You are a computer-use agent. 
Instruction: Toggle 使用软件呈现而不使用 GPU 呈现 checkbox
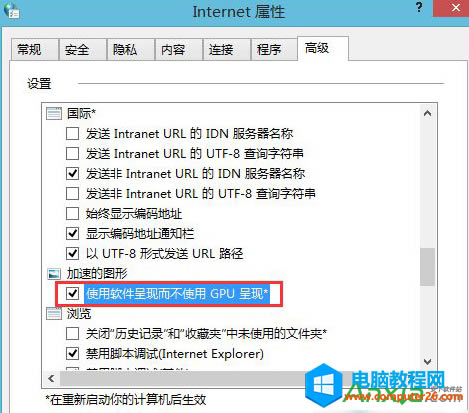click(73, 294)
